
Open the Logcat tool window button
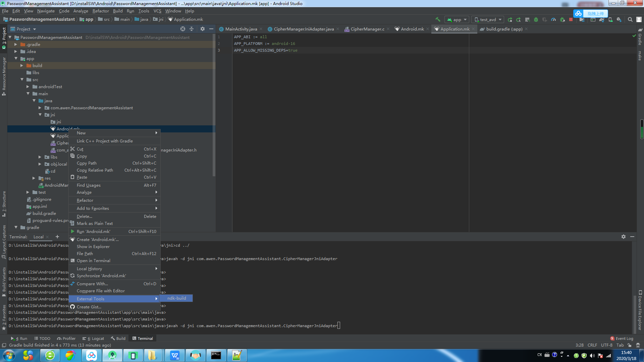[93, 339]
